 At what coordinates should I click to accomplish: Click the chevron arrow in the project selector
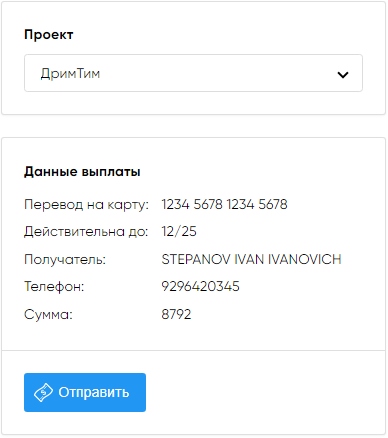(343, 75)
